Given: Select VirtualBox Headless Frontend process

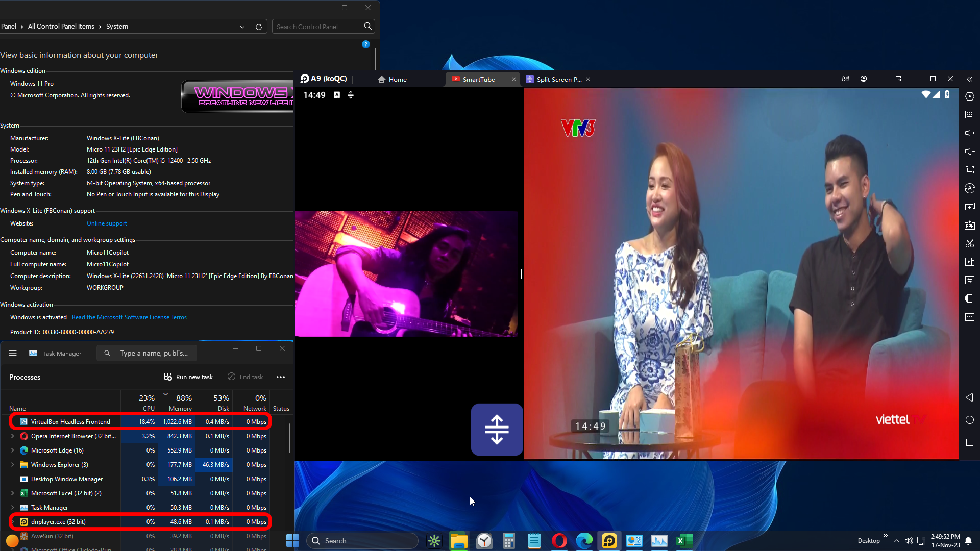Looking at the screenshot, I should coord(140,422).
